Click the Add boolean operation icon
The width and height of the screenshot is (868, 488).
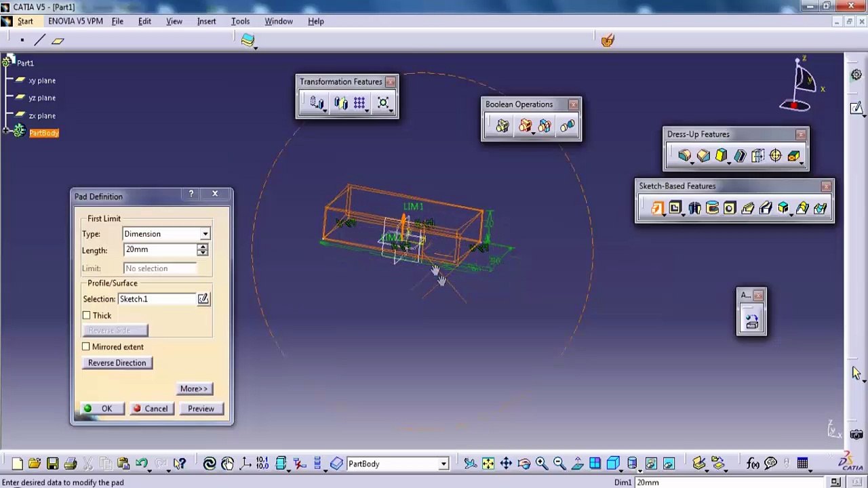pyautogui.click(x=526, y=126)
